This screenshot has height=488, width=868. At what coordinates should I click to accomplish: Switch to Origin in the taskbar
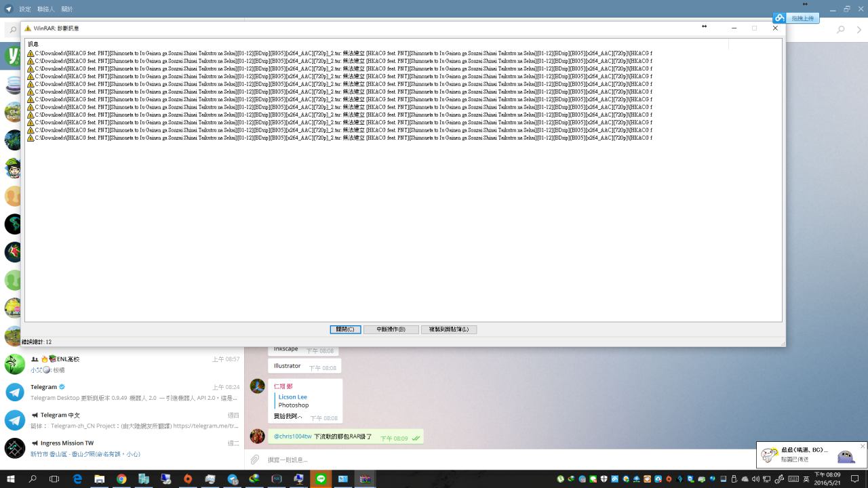(x=188, y=479)
